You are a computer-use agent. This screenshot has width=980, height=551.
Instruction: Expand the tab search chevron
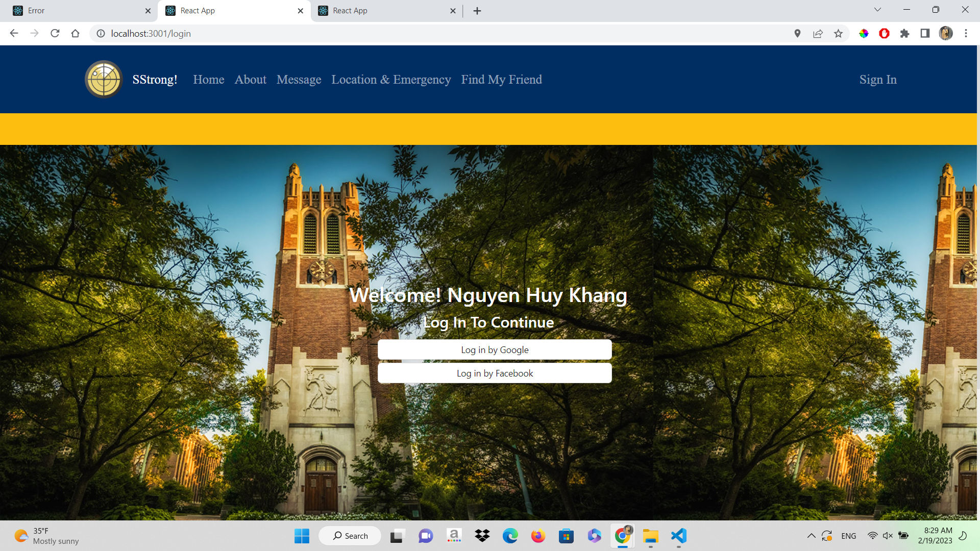[877, 10]
